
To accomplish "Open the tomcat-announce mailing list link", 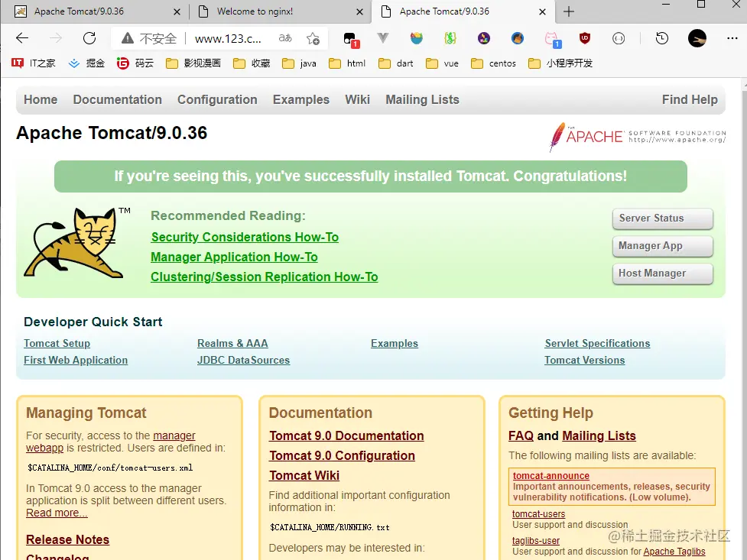I will coord(551,476).
